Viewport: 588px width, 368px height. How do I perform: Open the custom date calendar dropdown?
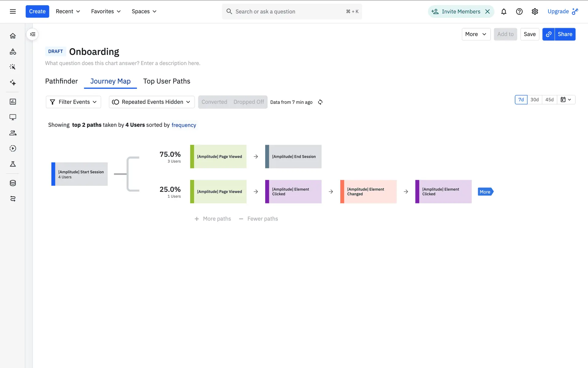(x=566, y=100)
